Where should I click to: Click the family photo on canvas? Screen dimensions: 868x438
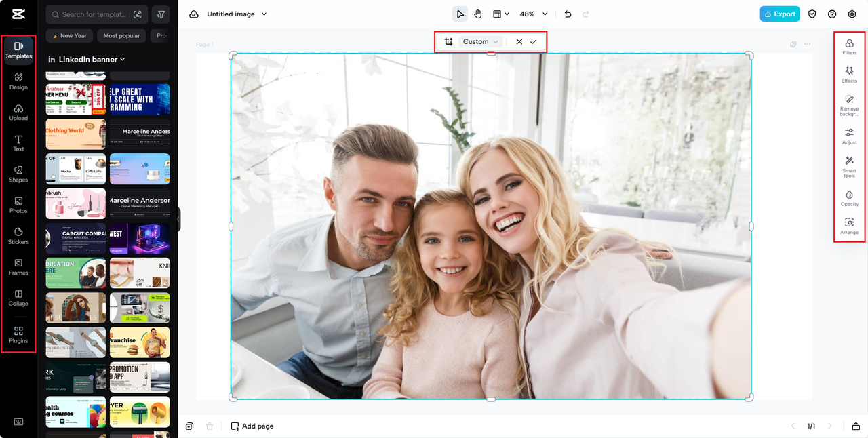click(491, 226)
